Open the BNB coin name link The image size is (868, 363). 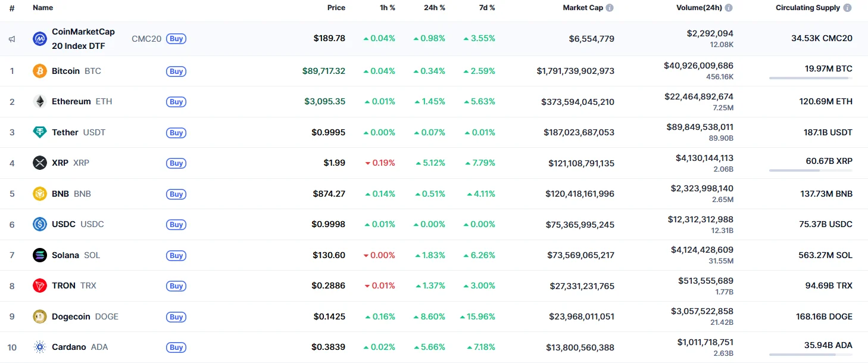point(60,194)
